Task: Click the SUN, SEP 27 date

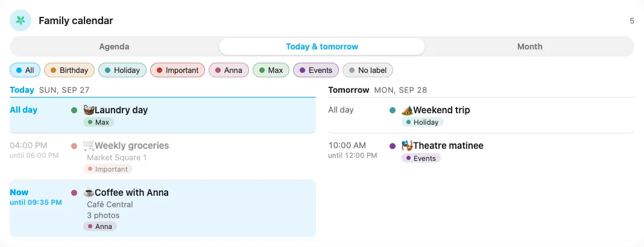Action: (x=64, y=90)
